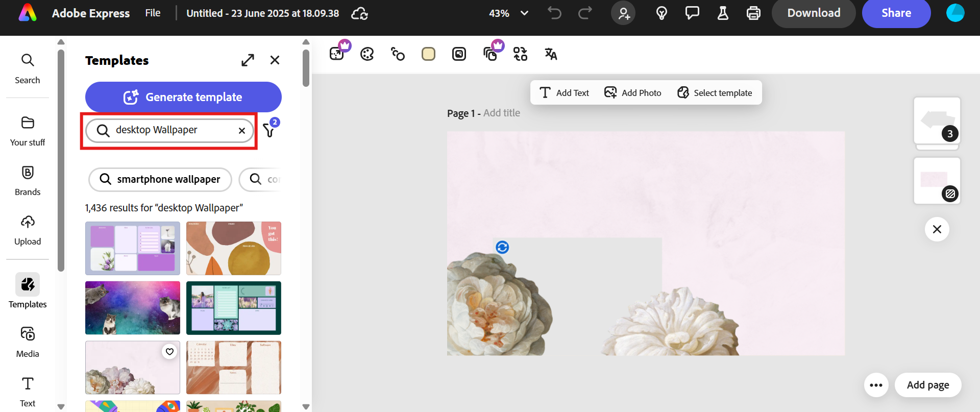Click Select template on floating bar
The height and width of the screenshot is (412, 980).
click(715, 92)
